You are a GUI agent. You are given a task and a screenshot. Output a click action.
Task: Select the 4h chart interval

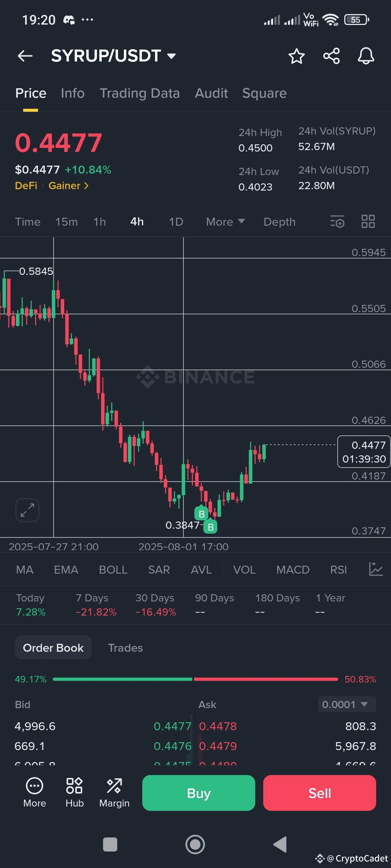coord(137,222)
